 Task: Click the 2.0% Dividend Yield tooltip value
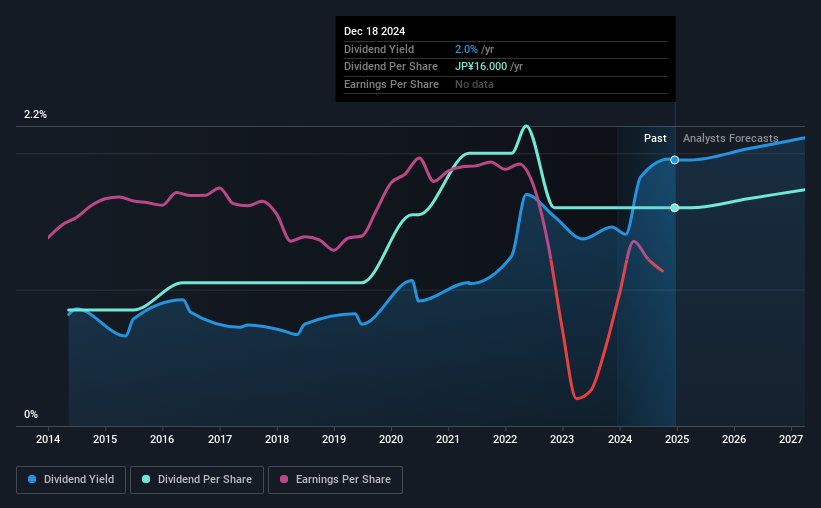point(466,49)
